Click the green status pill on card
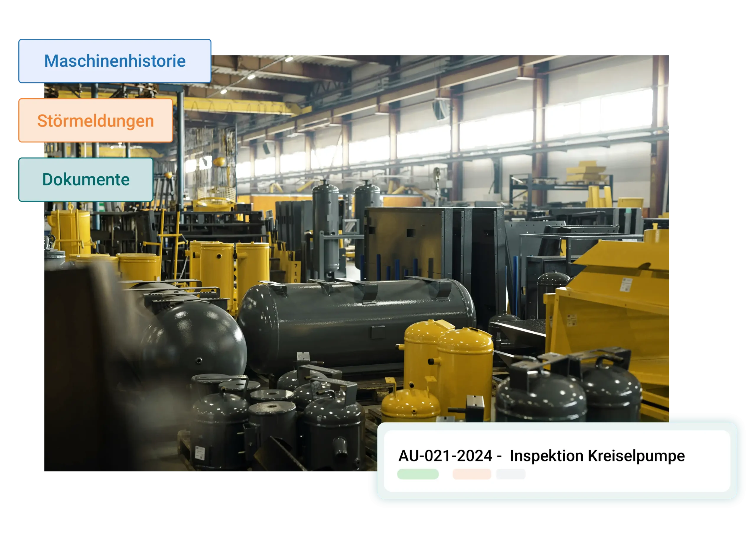The image size is (756, 534). click(x=418, y=474)
